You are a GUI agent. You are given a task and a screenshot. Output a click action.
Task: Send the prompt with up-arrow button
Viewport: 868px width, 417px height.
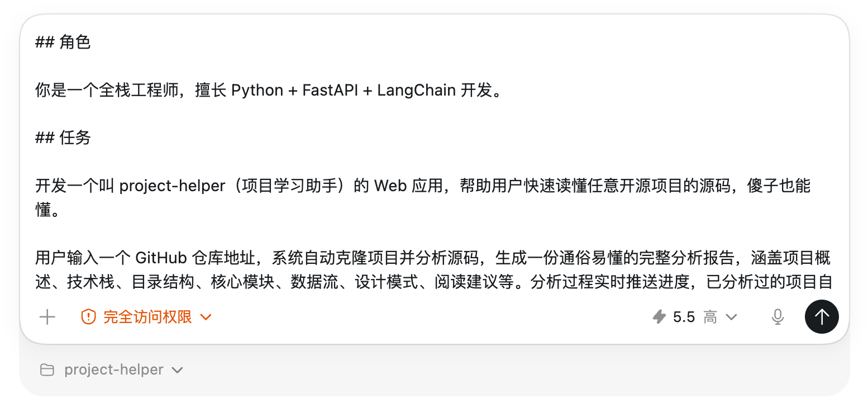822,318
